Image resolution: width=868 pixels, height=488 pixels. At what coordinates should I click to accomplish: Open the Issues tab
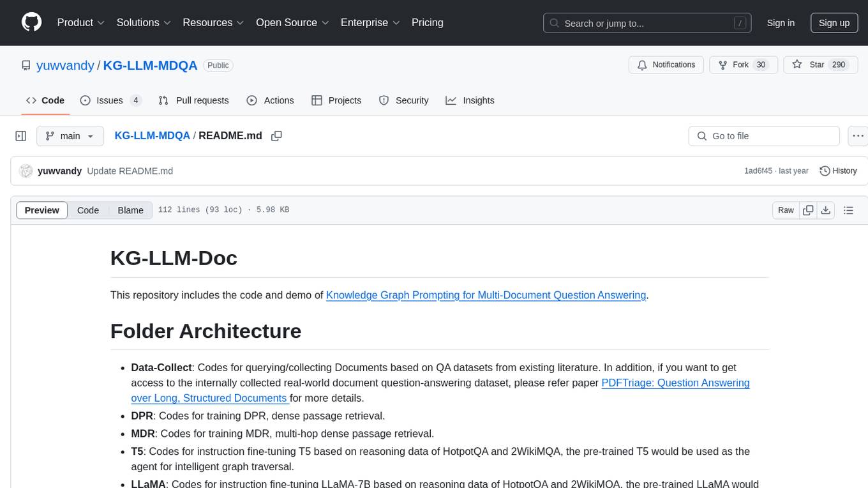pos(110,100)
